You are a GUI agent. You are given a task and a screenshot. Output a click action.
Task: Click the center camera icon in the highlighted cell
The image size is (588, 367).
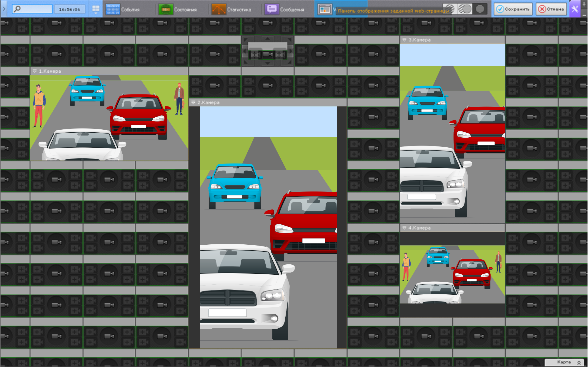(268, 54)
